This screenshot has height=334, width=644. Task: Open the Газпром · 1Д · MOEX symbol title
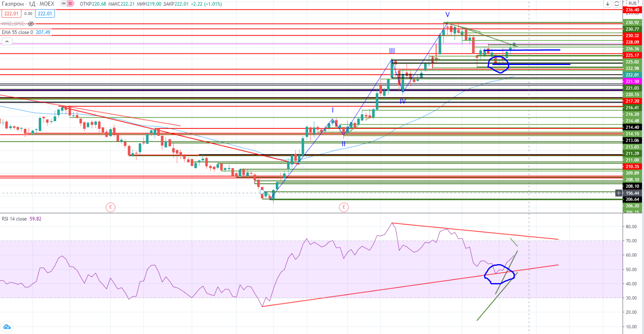[28, 4]
